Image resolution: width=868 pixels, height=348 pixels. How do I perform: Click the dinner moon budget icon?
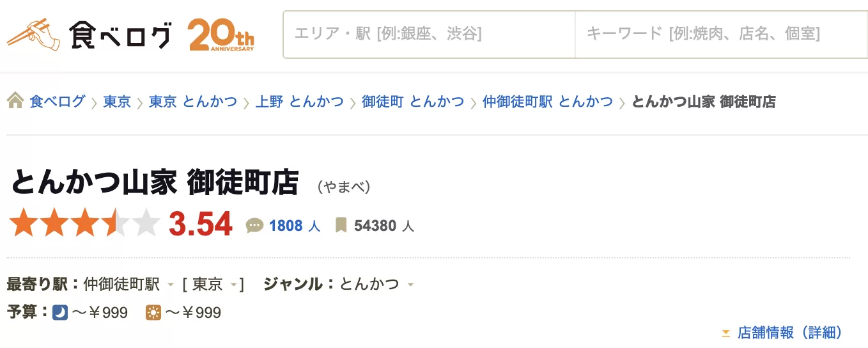coord(60,313)
